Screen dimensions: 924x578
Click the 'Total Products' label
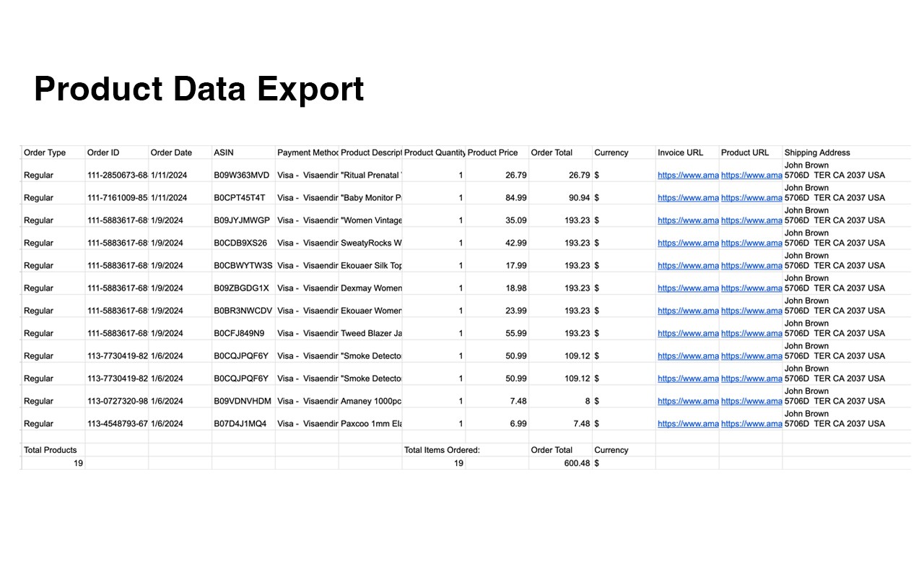(51, 450)
